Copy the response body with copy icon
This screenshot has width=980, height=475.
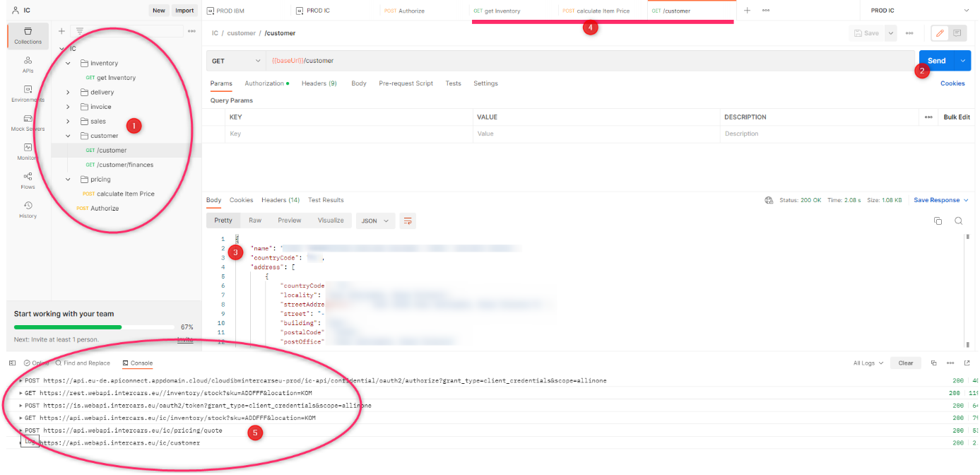[938, 221]
